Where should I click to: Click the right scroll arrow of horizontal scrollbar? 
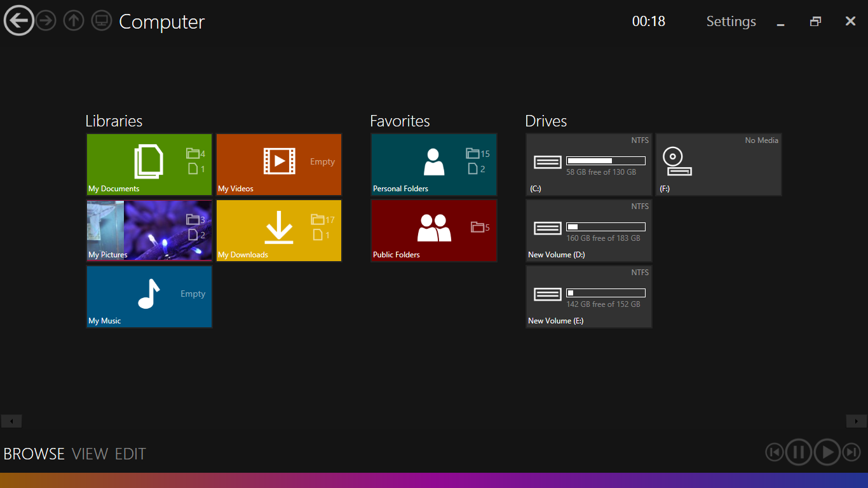point(857,421)
